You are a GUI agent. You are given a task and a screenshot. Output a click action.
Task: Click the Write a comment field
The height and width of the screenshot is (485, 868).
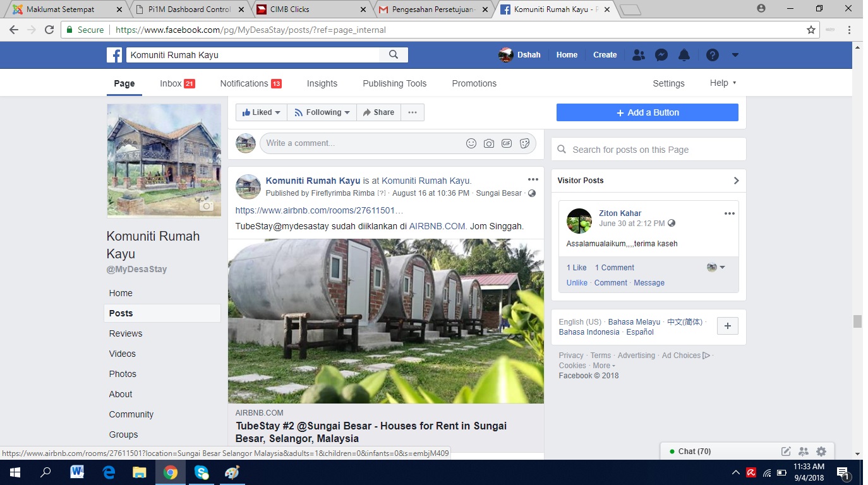398,143
